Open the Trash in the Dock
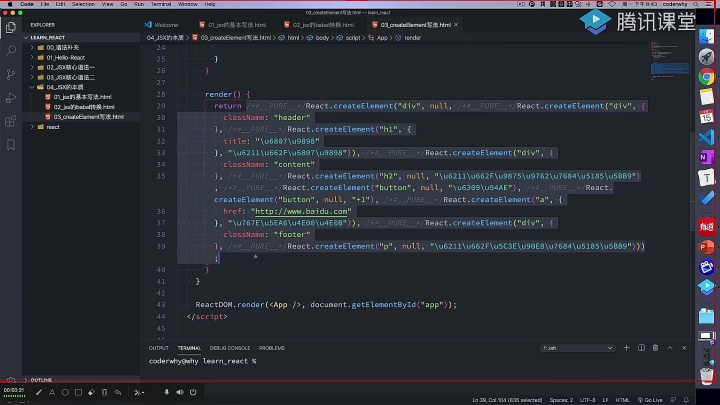720x405 pixels. point(706,376)
